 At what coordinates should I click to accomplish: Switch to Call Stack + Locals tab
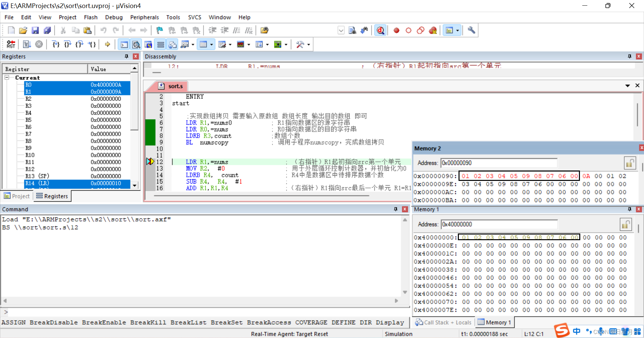coord(443,323)
